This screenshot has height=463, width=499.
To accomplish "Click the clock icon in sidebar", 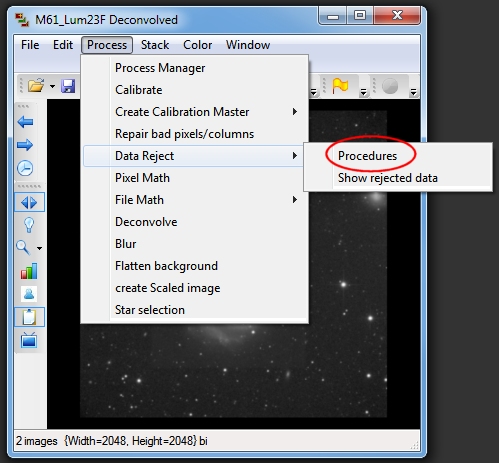I will click(25, 168).
